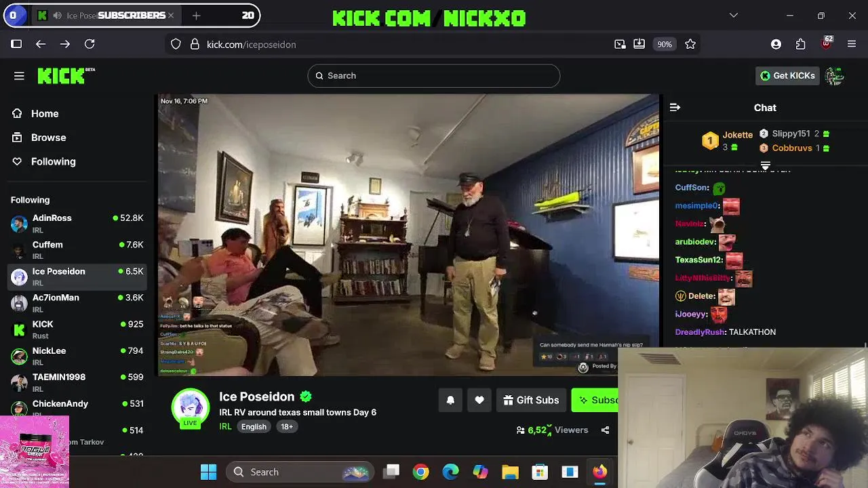
Task: Mute the Ice Poseidon tab audio icon
Action: tap(57, 16)
